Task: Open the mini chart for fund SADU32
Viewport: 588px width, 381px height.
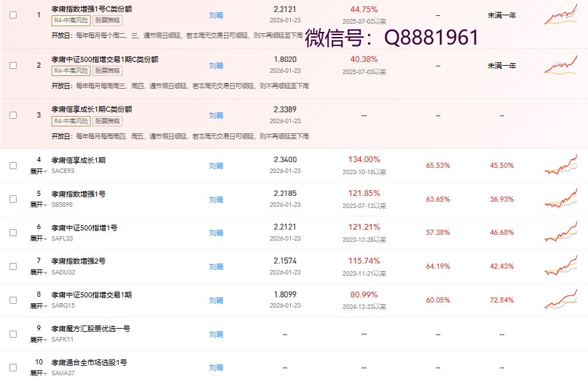Action: (561, 266)
